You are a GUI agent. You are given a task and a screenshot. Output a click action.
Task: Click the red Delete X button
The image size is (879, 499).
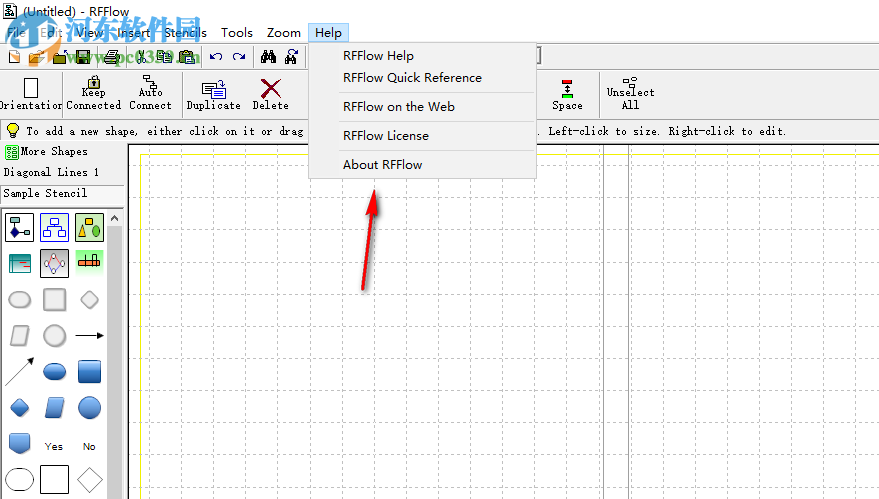pos(271,95)
